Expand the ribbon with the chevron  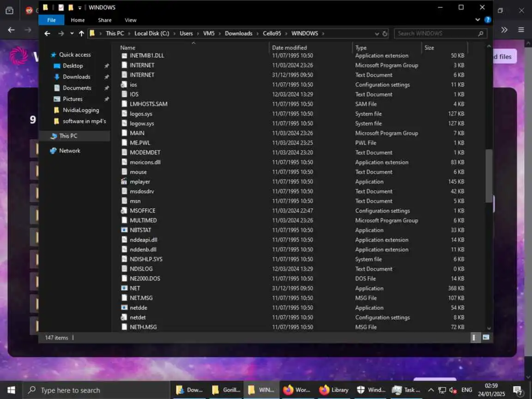tap(478, 20)
